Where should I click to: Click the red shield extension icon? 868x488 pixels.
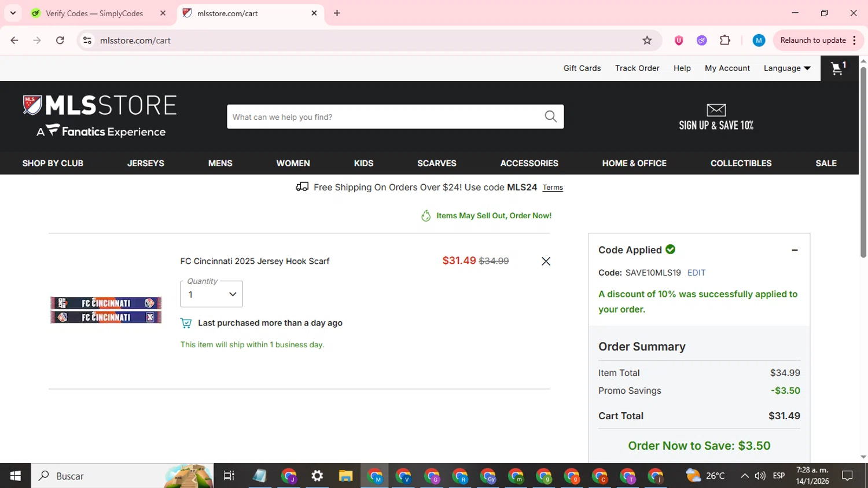[679, 41]
